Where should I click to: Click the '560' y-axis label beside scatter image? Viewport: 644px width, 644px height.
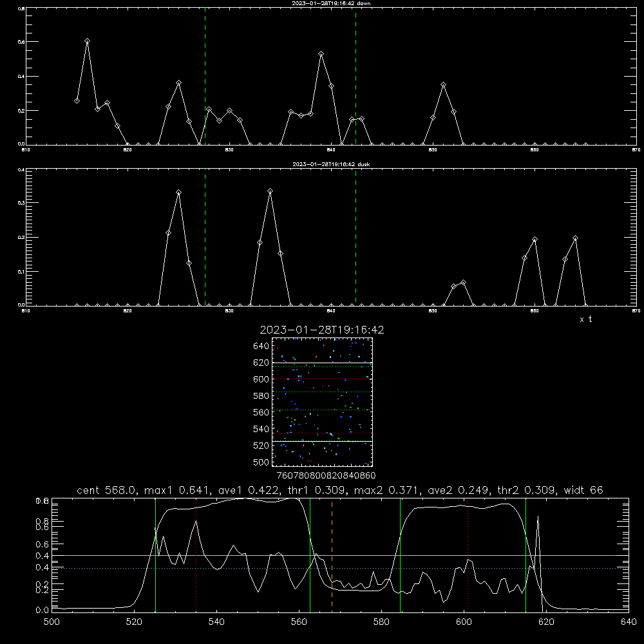point(261,412)
